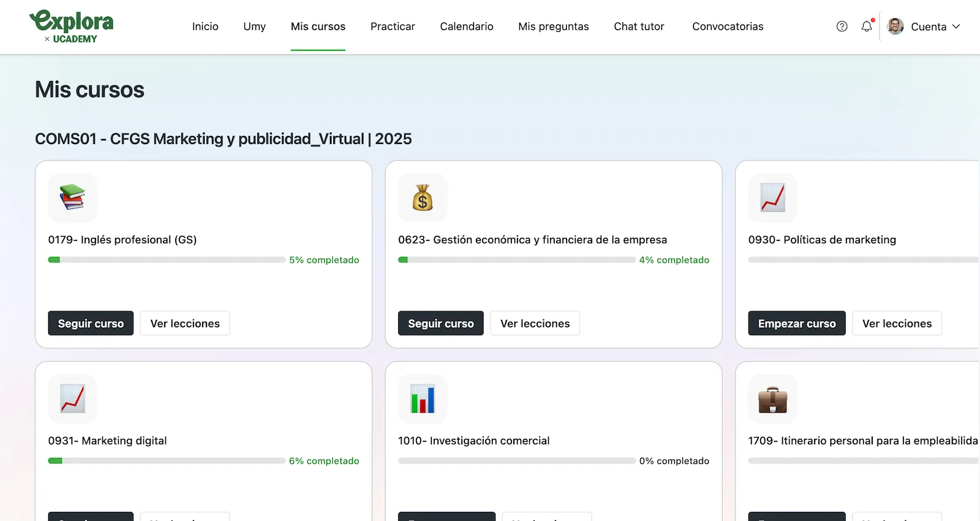Open course title 0931- Marketing digital

click(108, 441)
